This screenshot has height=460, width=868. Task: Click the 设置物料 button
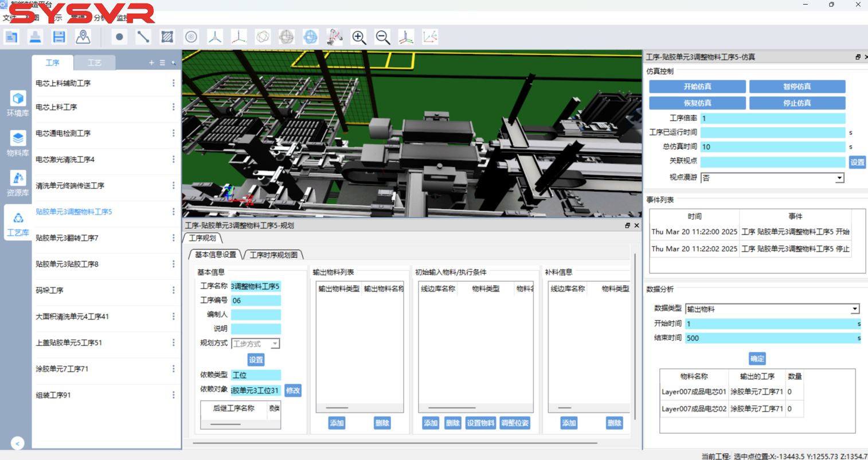(x=480, y=423)
